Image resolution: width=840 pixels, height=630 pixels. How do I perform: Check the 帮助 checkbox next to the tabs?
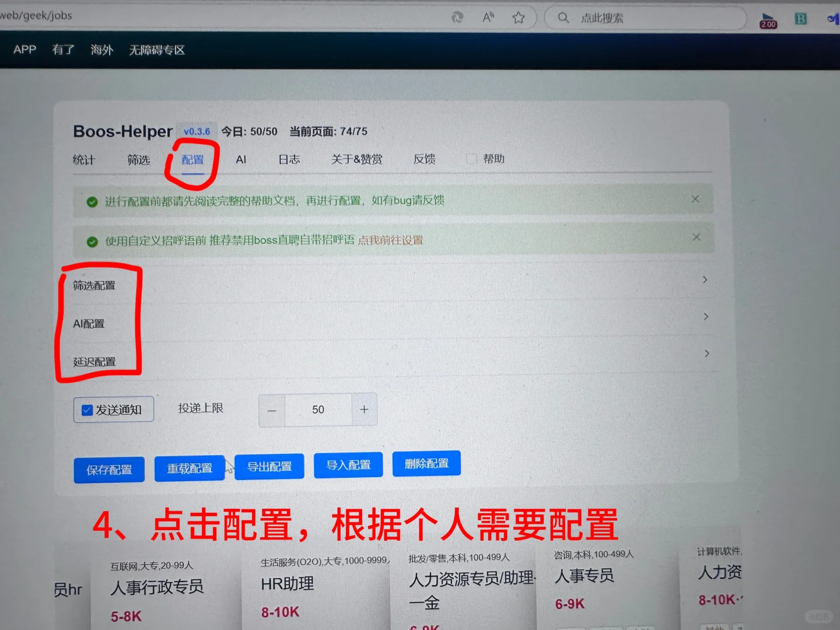pyautogui.click(x=471, y=158)
